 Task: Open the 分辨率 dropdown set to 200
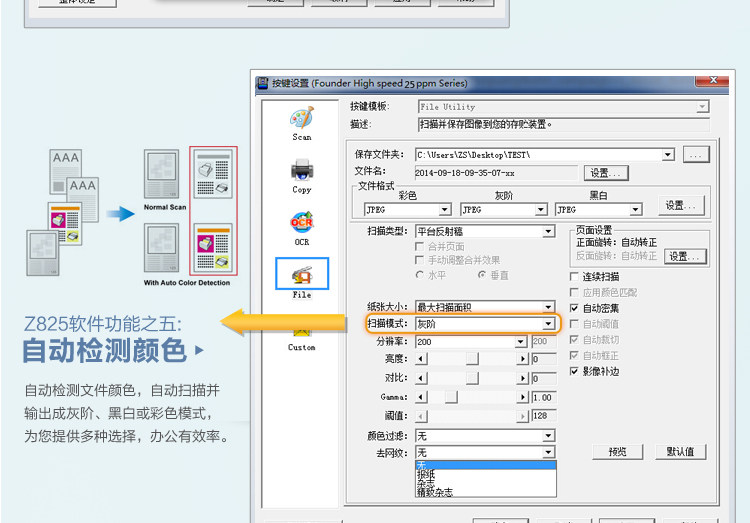pyautogui.click(x=471, y=342)
